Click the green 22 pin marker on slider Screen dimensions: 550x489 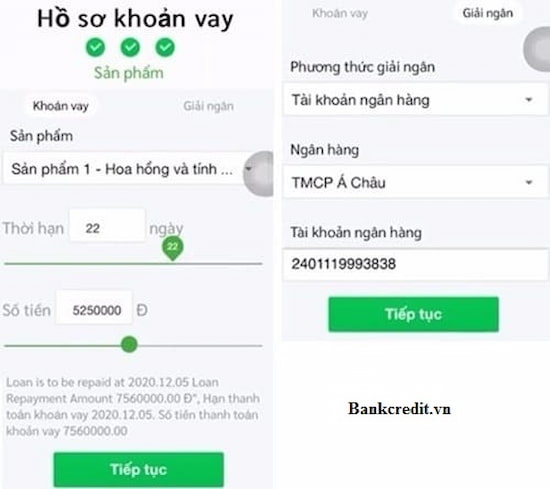click(173, 248)
